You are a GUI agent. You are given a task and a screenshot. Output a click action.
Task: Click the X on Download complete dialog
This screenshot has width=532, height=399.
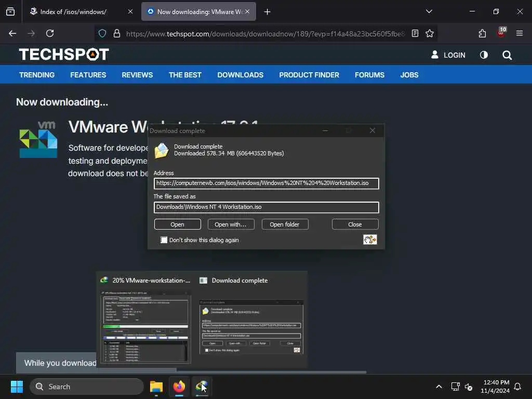(372, 130)
